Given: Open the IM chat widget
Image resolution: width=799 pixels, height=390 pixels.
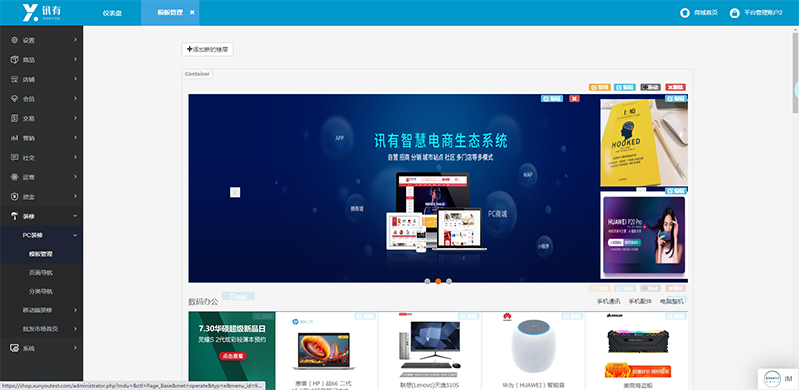Looking at the screenshot, I should click(x=778, y=379).
